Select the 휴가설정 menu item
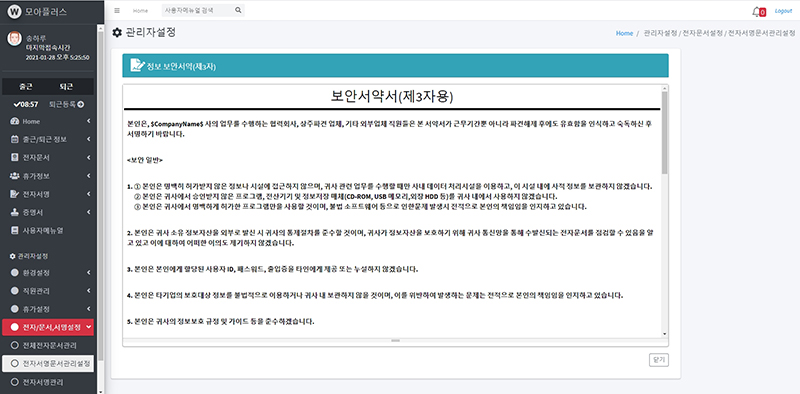Screen dimensions: 800x394 (x=48, y=309)
